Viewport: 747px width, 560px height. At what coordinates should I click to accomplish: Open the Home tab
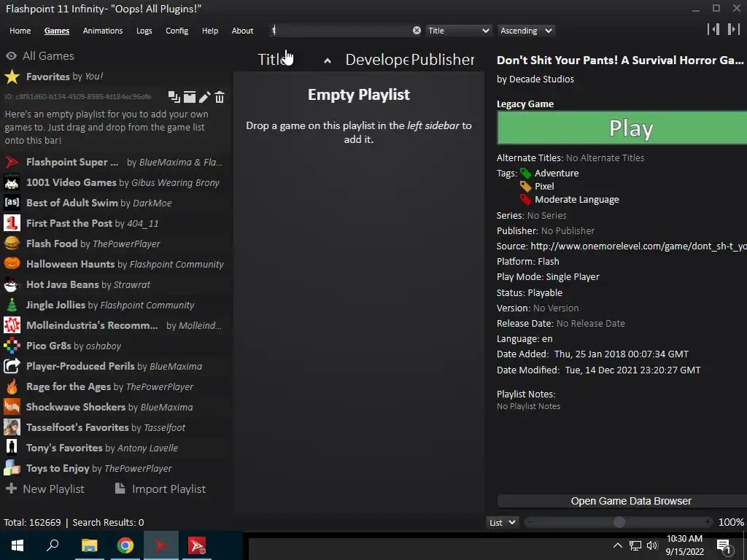tap(20, 31)
